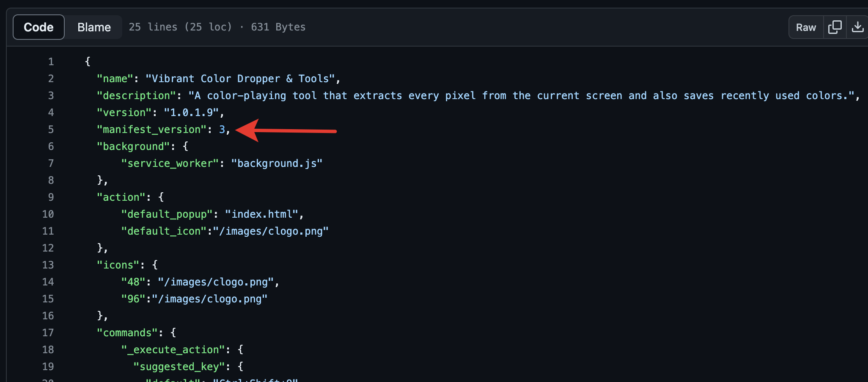Screen dimensions: 868x382
Task: Click the file info text "25 lines (25 loc)"
Action: 180,27
